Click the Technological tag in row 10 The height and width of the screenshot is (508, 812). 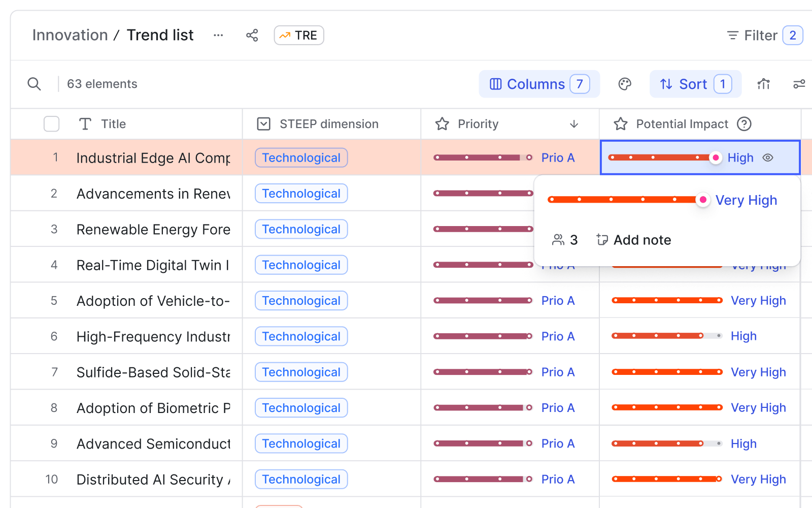(301, 479)
